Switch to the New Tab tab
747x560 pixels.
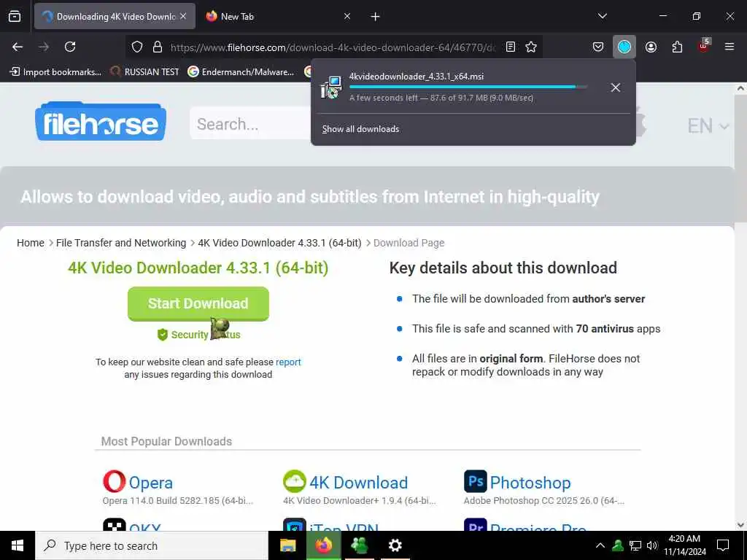point(279,17)
